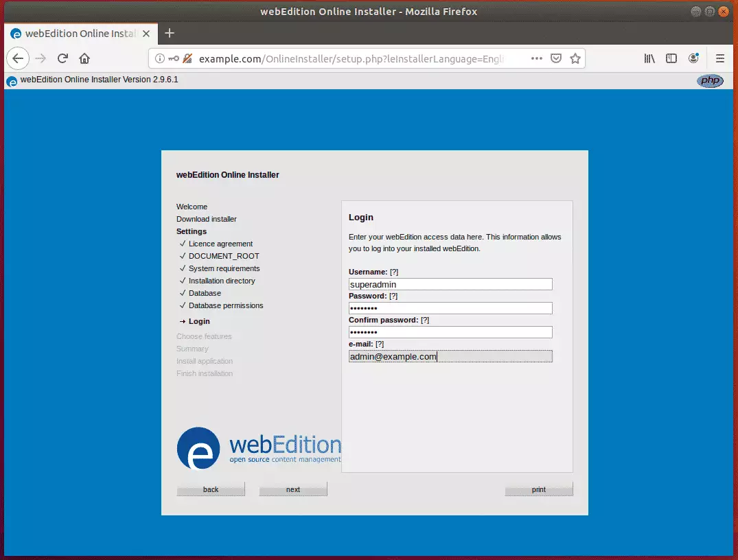Open Password help [?] link
This screenshot has width=738, height=560.
pyautogui.click(x=393, y=296)
